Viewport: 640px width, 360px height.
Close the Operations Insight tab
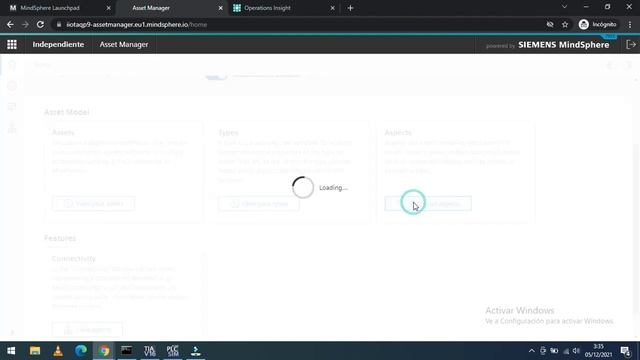[x=332, y=8]
